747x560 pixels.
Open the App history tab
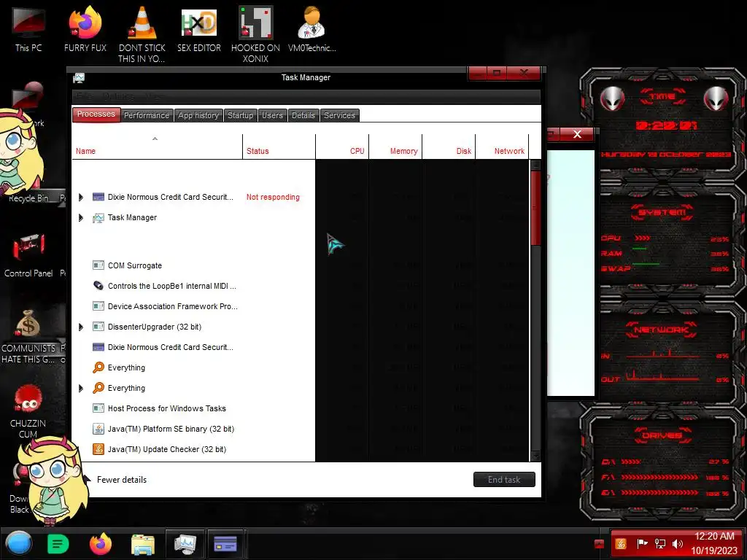pyautogui.click(x=198, y=115)
